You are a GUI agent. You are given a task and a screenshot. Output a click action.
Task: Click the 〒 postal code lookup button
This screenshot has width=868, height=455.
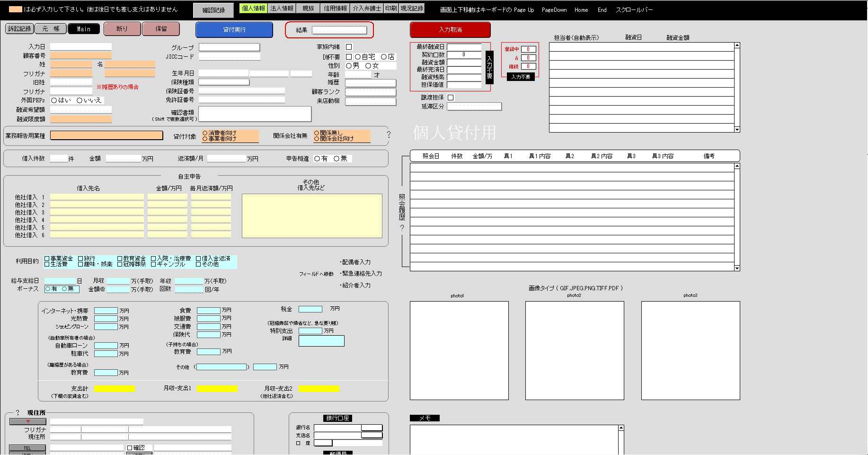[28, 421]
